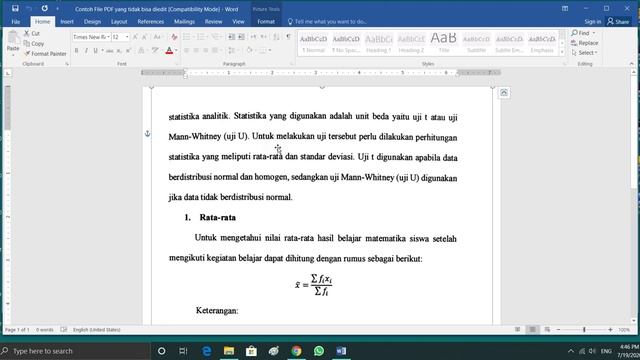The height and width of the screenshot is (360, 640).
Task: Click the Grow Font icon
Action: pyautogui.click(x=136, y=37)
